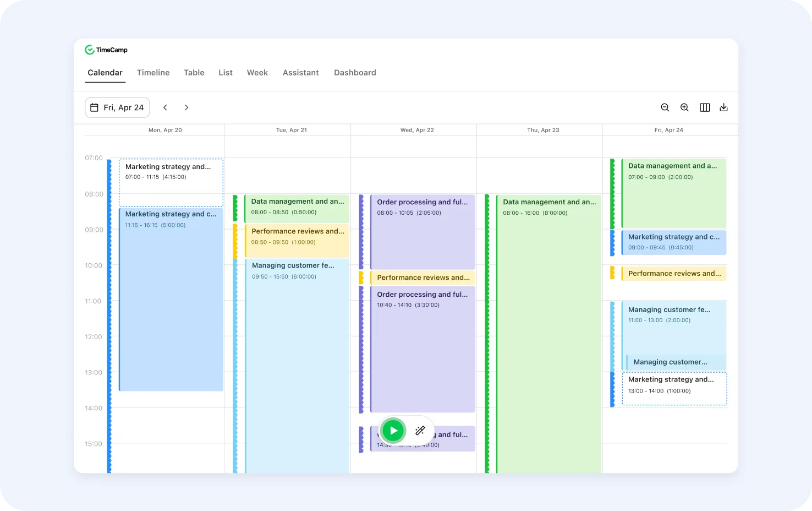Click Monday's blue activity bar
This screenshot has width=812, height=511.
click(x=109, y=316)
